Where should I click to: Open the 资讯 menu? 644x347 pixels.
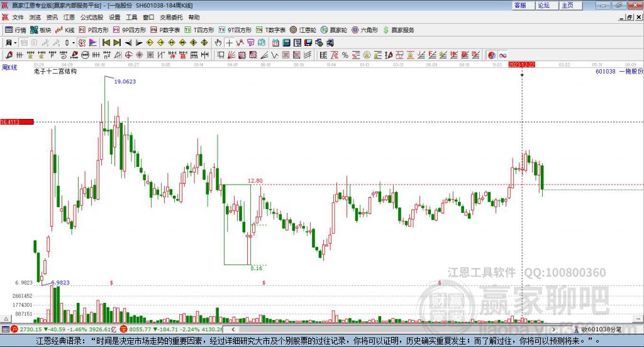(x=52, y=17)
